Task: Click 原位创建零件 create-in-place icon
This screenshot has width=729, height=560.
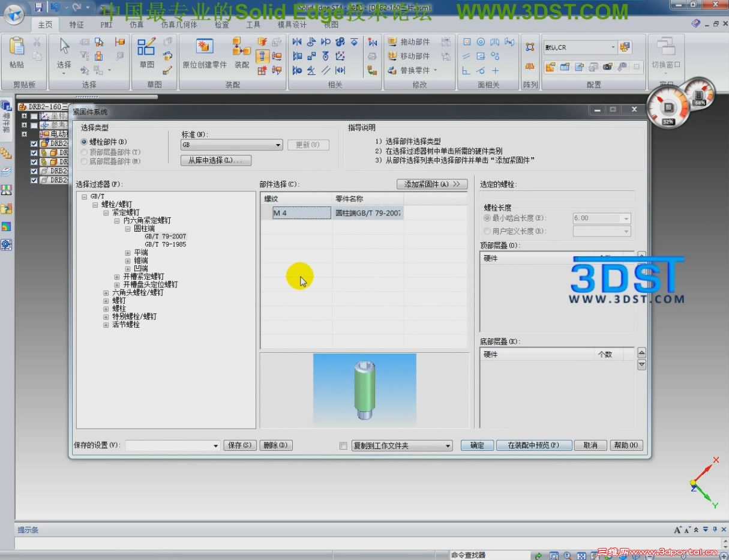Action: click(205, 47)
